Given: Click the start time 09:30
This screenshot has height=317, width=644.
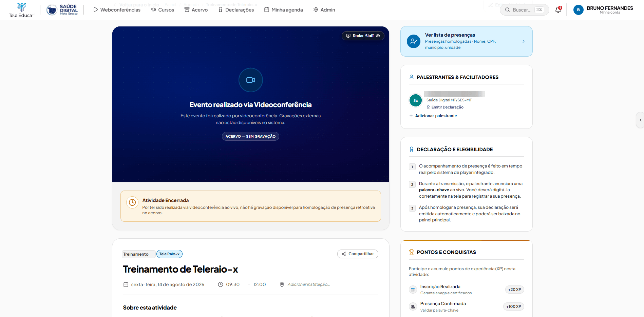Looking at the screenshot, I should (x=233, y=284).
